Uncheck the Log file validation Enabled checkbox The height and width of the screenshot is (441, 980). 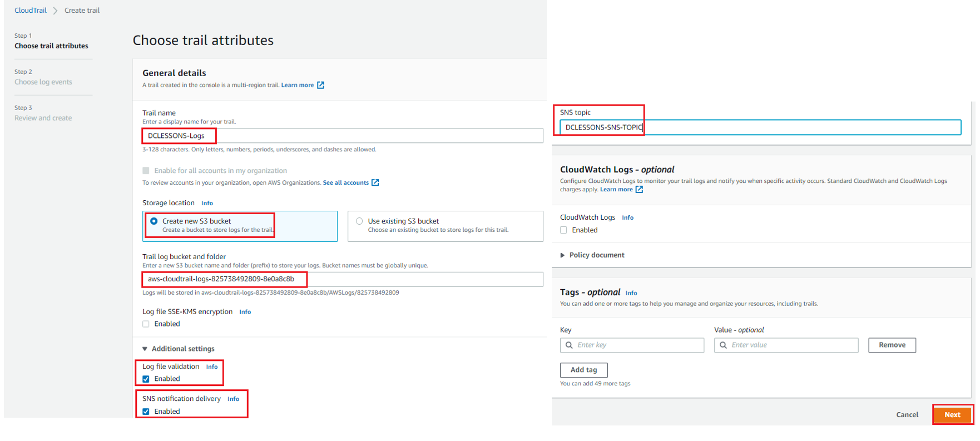tap(146, 379)
